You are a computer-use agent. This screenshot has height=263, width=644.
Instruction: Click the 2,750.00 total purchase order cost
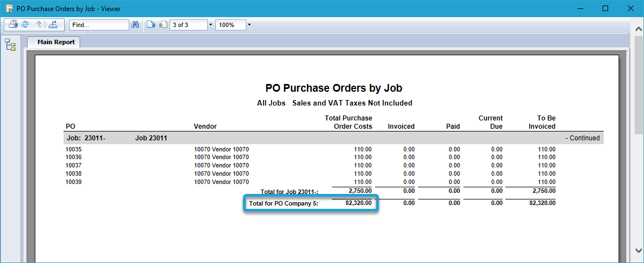pos(360,191)
